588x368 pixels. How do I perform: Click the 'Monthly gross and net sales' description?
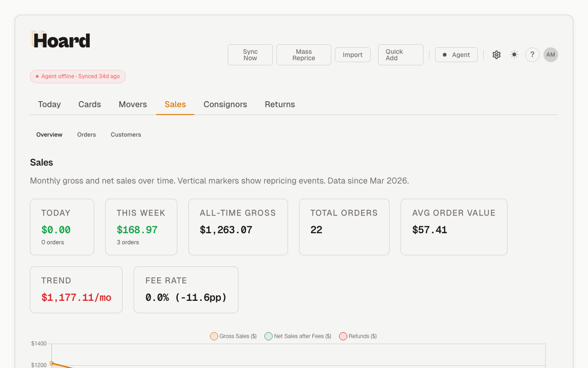tap(219, 181)
